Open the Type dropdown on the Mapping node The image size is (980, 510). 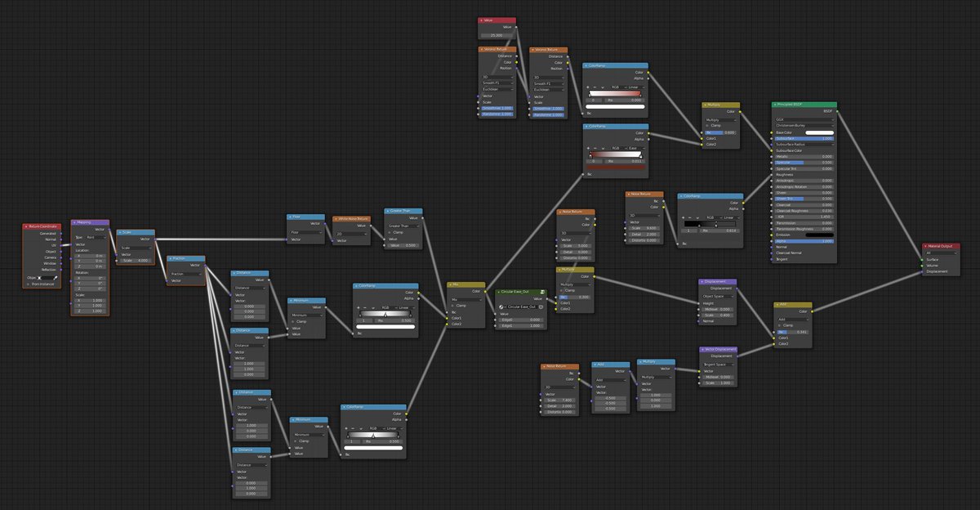click(x=96, y=237)
